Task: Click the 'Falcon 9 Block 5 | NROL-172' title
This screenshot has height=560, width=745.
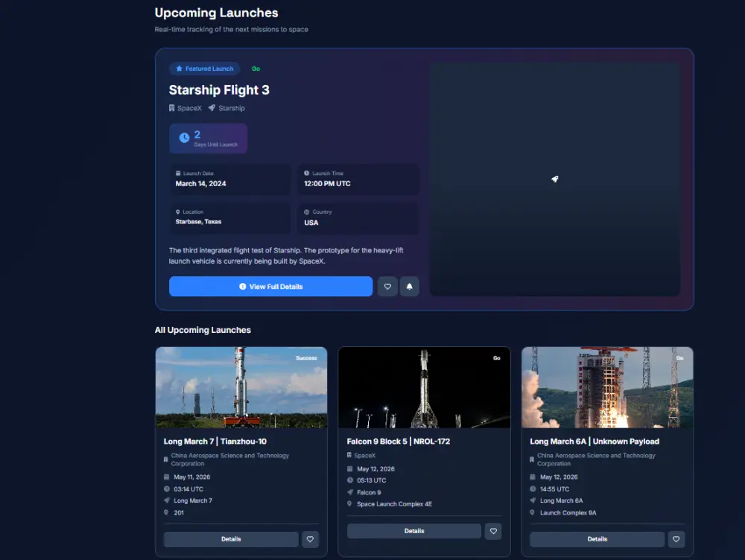Action: tap(398, 442)
